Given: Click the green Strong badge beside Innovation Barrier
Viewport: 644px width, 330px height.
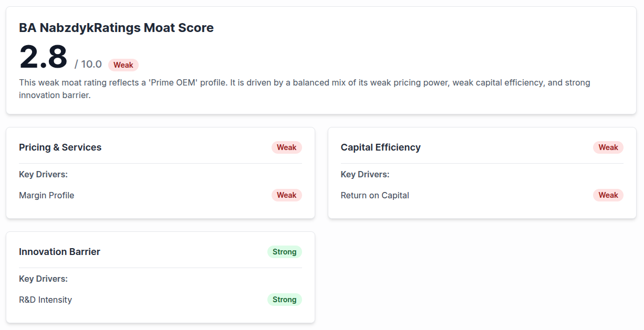Looking at the screenshot, I should tap(284, 252).
